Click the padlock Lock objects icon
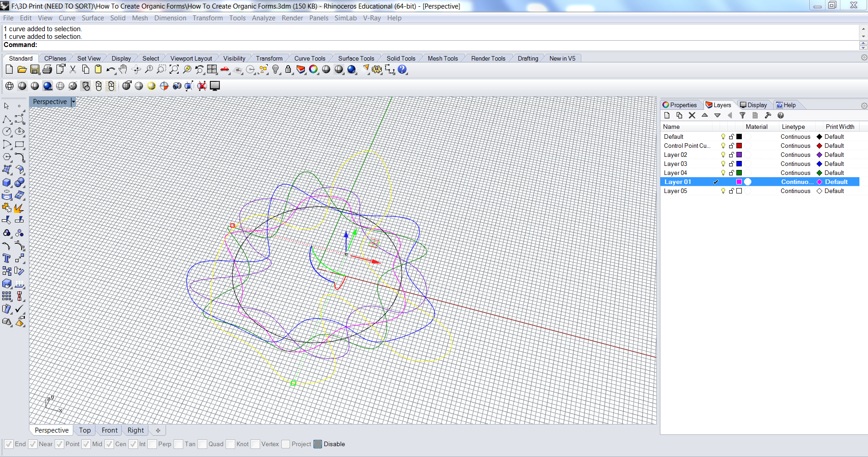868x457 pixels. click(288, 69)
